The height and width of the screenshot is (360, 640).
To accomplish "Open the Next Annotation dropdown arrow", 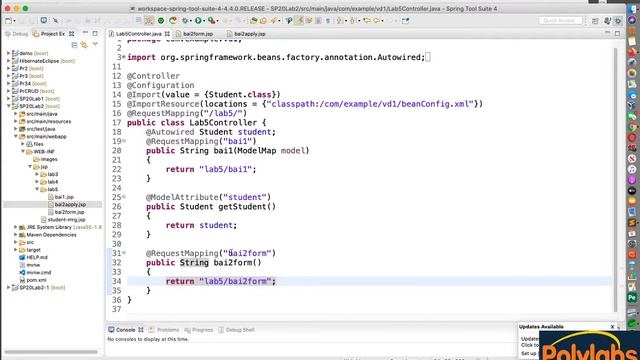I will [346, 21].
